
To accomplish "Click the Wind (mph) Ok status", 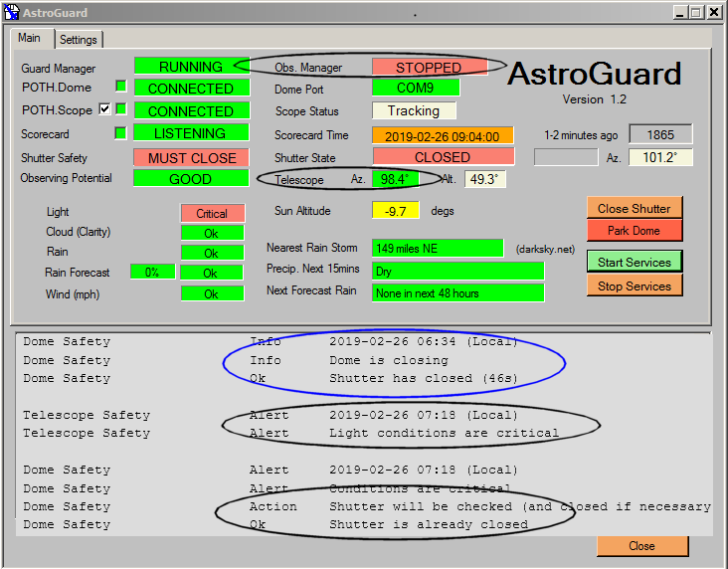I will pos(212,293).
